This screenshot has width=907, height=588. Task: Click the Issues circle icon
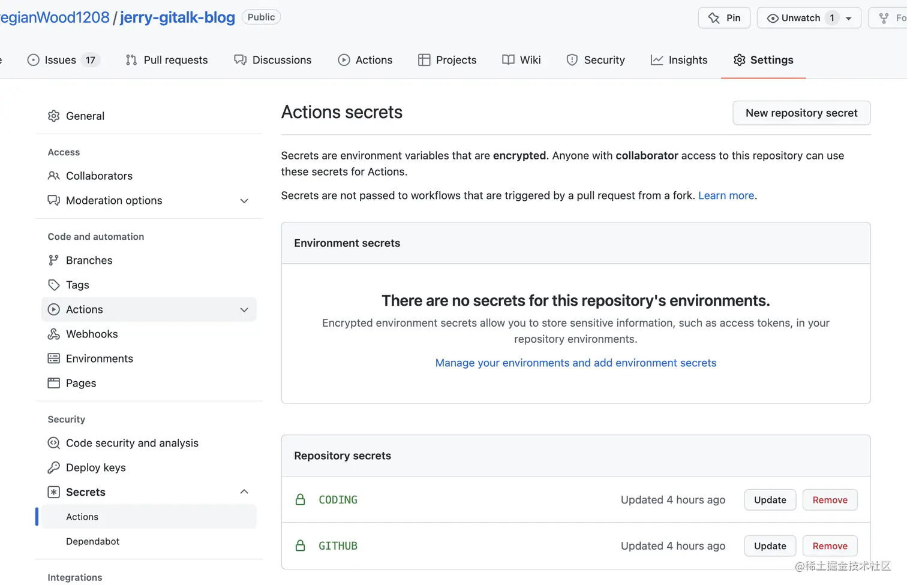tap(34, 60)
